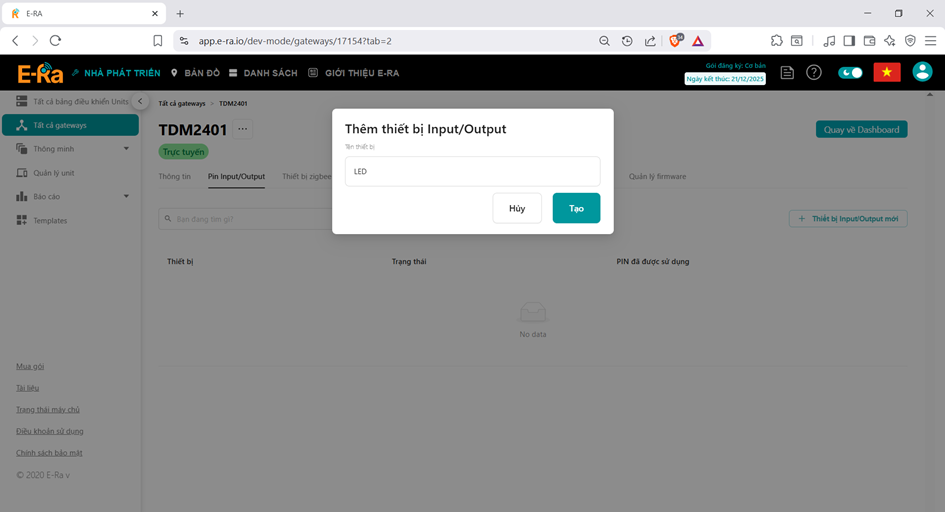The image size is (945, 512).
Task: Toggle the browser sidebar panel icon
Action: tap(849, 41)
